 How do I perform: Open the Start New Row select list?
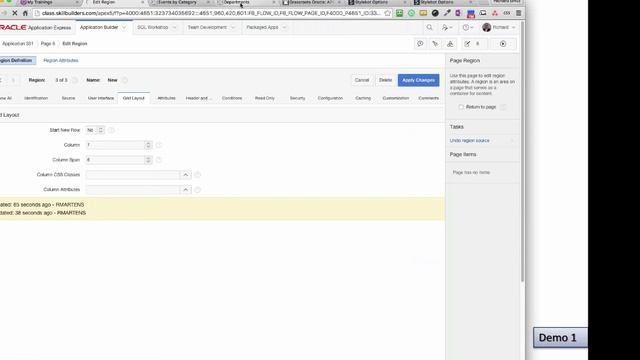[x=95, y=130]
